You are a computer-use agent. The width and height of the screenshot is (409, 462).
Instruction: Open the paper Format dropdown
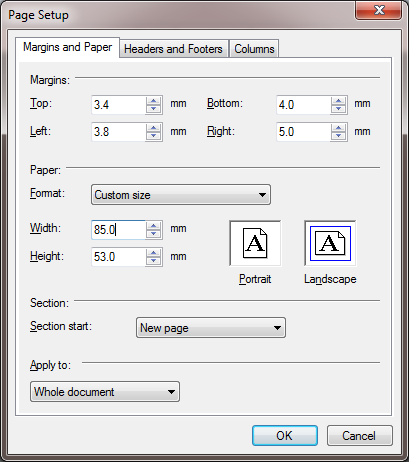181,195
